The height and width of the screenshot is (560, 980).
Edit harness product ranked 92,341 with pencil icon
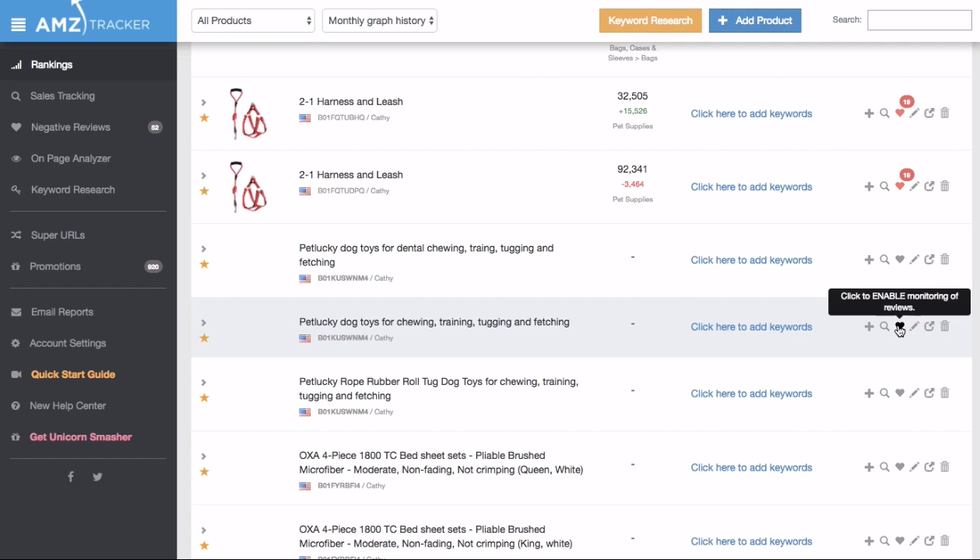(915, 187)
